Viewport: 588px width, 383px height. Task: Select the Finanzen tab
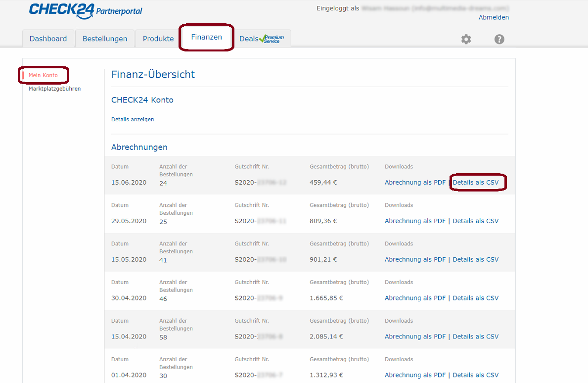tap(206, 37)
